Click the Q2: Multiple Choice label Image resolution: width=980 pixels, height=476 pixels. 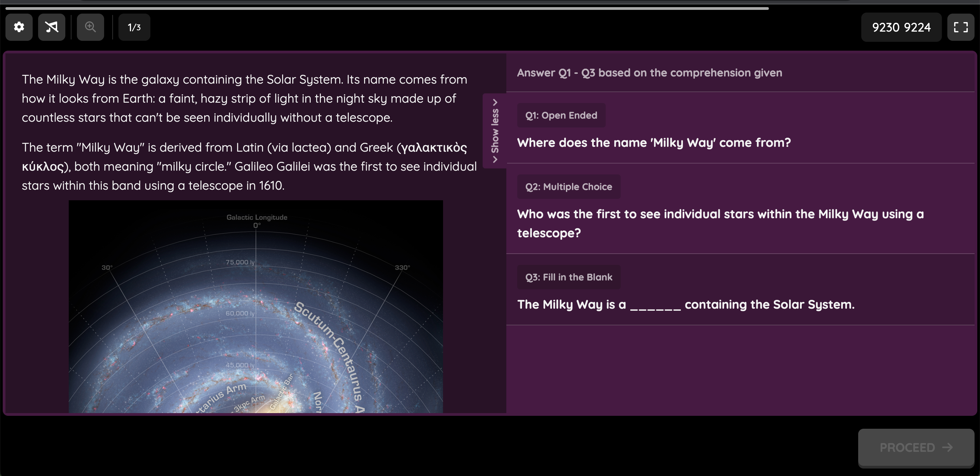point(569,187)
